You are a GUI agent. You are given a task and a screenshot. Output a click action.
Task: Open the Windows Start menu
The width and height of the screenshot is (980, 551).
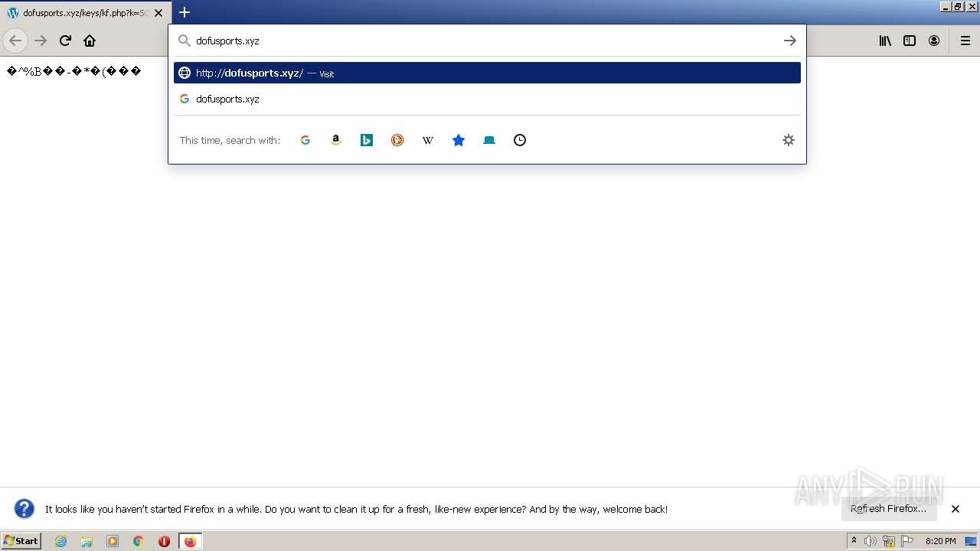point(21,541)
